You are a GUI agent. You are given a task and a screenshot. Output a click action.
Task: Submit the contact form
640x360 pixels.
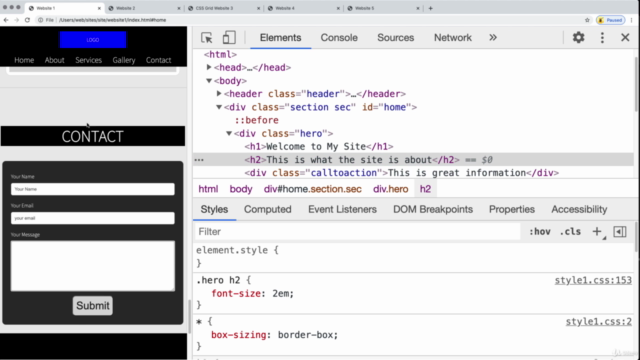click(93, 306)
